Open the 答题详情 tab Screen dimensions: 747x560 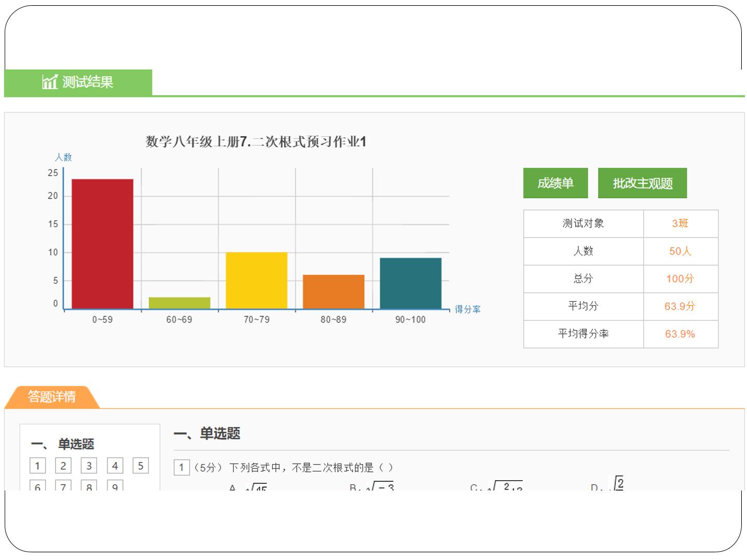point(52,397)
